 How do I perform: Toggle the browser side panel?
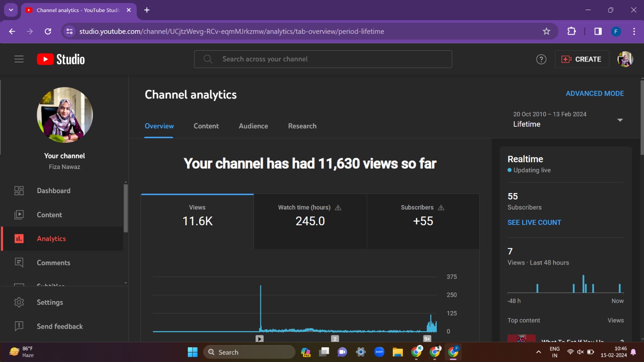point(598,31)
